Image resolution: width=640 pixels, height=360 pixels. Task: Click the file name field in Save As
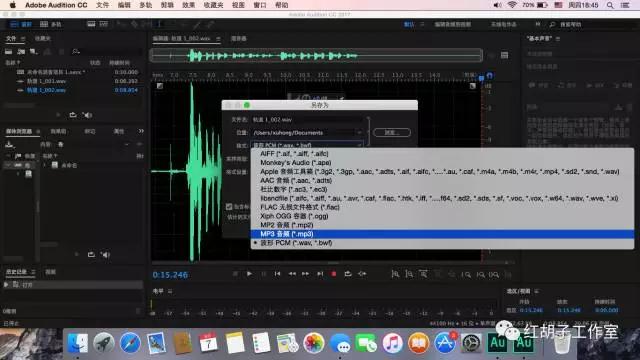[x=308, y=120]
